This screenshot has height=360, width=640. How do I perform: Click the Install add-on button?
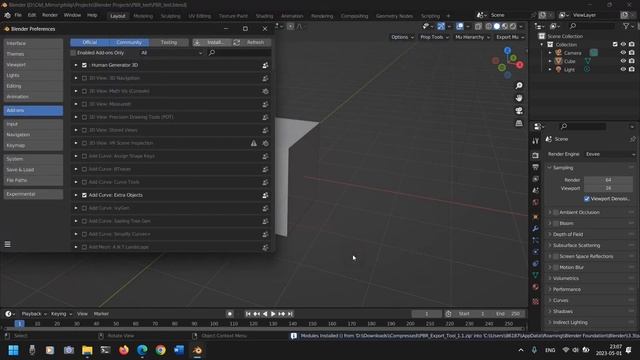click(x=211, y=42)
